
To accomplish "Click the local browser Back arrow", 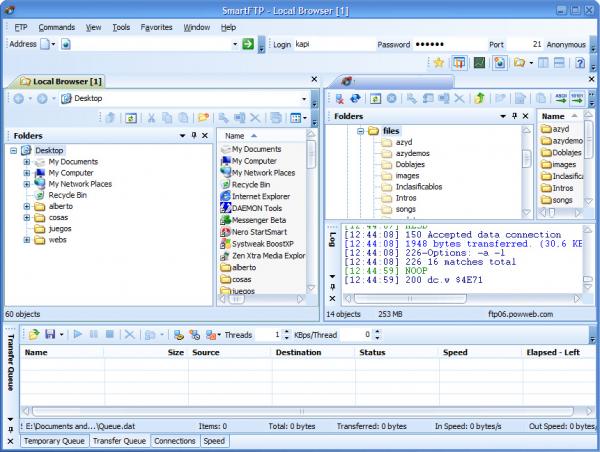I will tap(18, 99).
